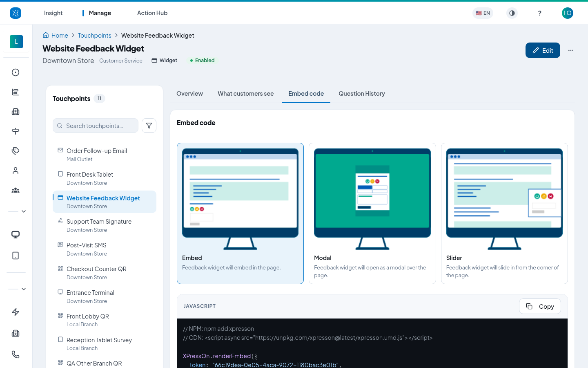Toggle the dark mode contrast icon
The height and width of the screenshot is (368, 588).
pyautogui.click(x=512, y=13)
